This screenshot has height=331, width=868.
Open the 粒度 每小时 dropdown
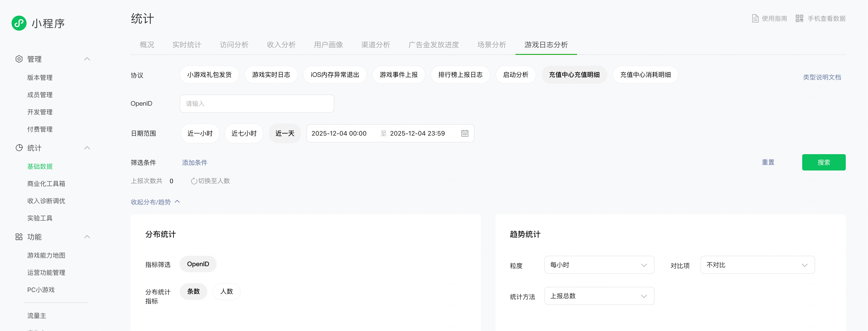(599, 265)
